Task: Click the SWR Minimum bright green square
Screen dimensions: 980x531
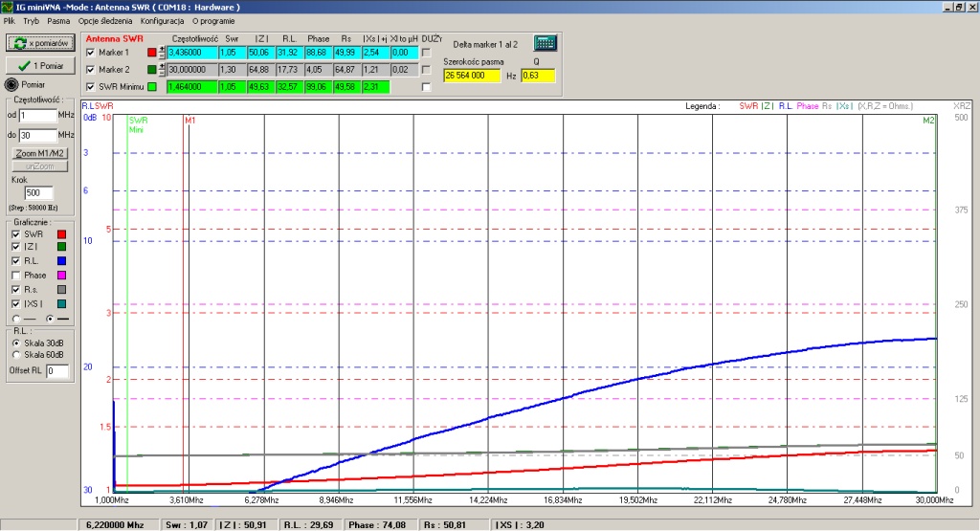Action: point(151,87)
